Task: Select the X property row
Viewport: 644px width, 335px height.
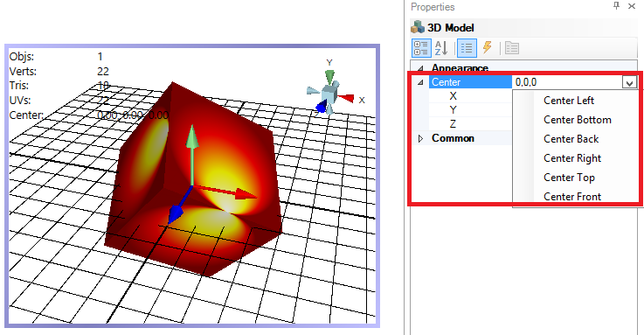Action: click(x=470, y=96)
